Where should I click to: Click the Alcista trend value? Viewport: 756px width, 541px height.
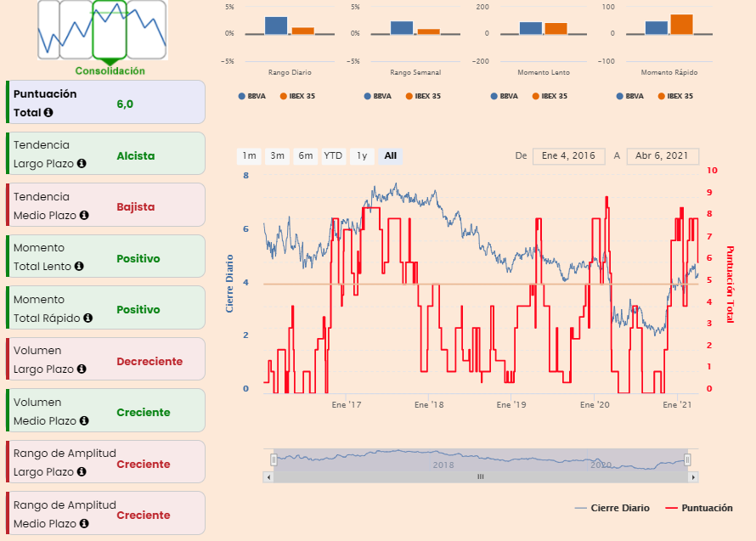136,155
